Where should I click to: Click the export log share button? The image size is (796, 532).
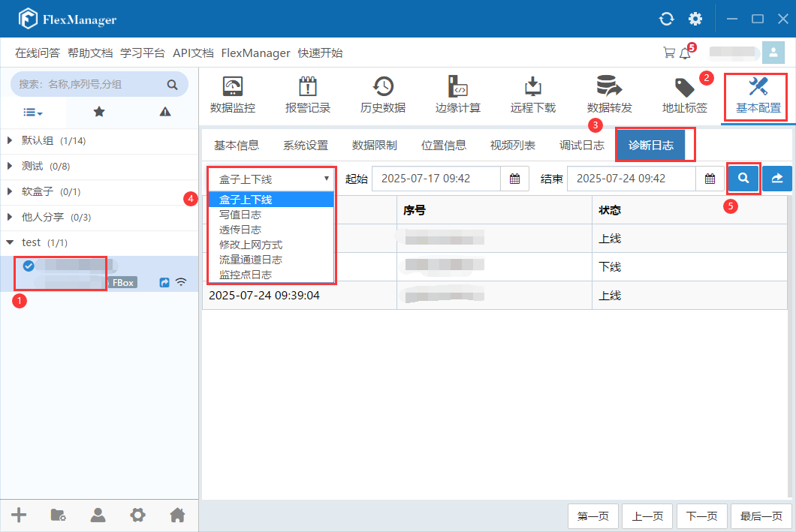[777, 179]
